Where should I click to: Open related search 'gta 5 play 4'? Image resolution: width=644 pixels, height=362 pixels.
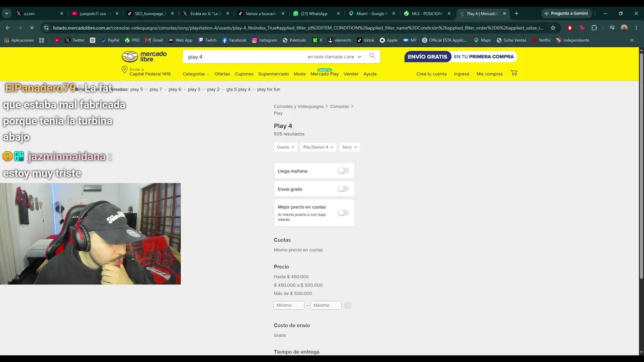(238, 89)
